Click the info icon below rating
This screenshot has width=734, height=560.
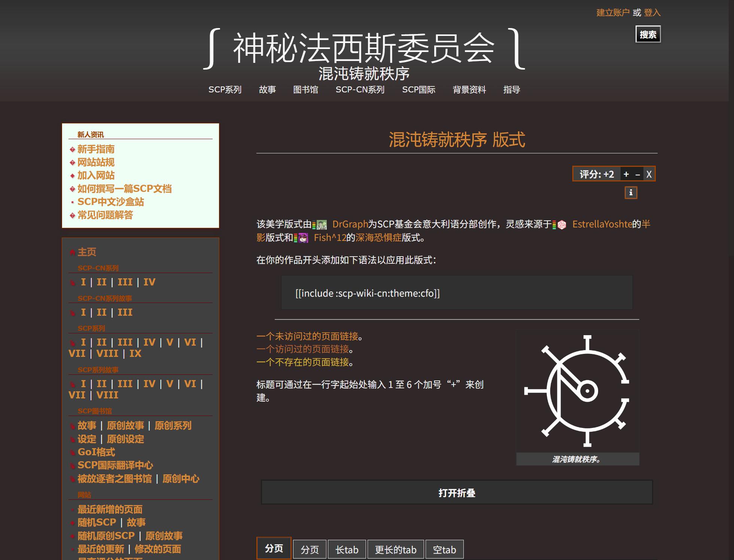click(631, 193)
